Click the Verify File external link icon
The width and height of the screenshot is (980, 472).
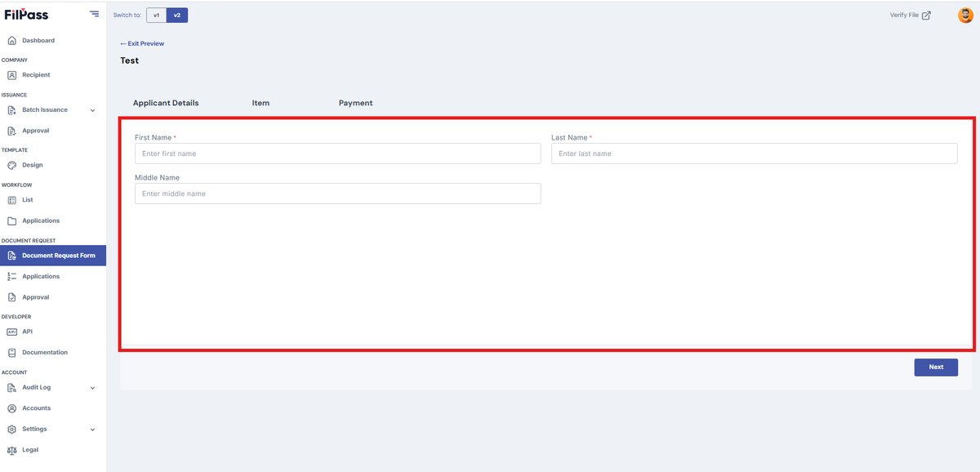926,15
